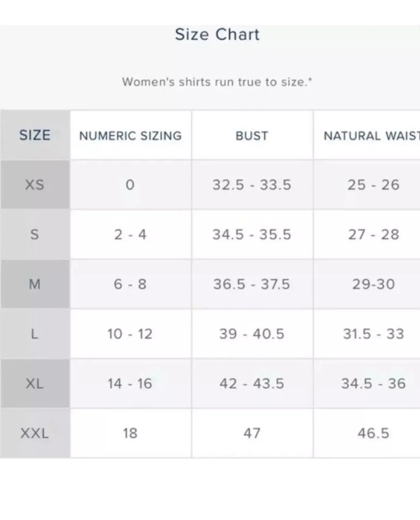Click the 2 - 4 numeric sizing cell
The height and width of the screenshot is (520, 420).
(x=131, y=234)
